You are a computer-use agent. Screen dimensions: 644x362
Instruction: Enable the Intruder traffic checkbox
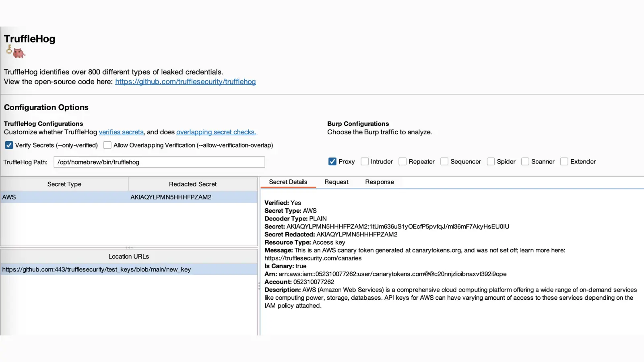365,162
